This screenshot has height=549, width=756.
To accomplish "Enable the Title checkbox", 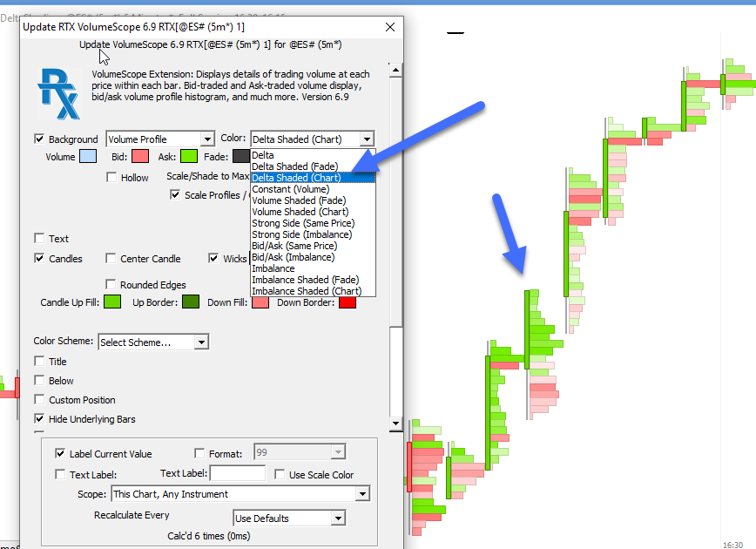I will (39, 361).
